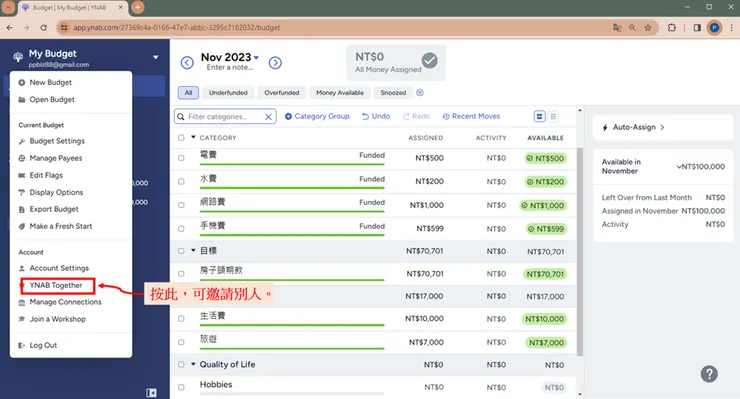Check the 目標 group checkbox
The image size is (740, 399).
[181, 251]
